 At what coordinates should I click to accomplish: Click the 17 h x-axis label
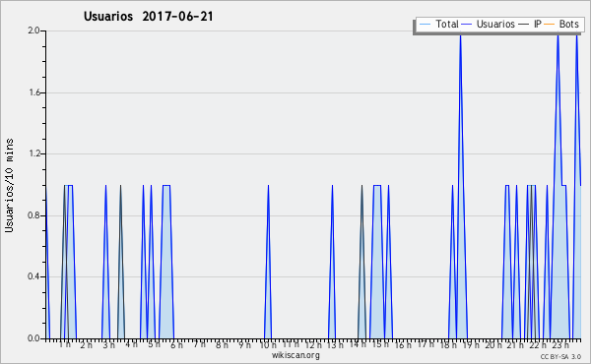[x=426, y=344]
